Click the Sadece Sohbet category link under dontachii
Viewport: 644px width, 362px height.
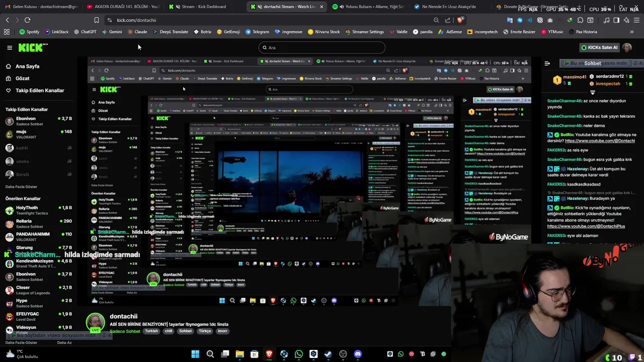click(x=125, y=331)
